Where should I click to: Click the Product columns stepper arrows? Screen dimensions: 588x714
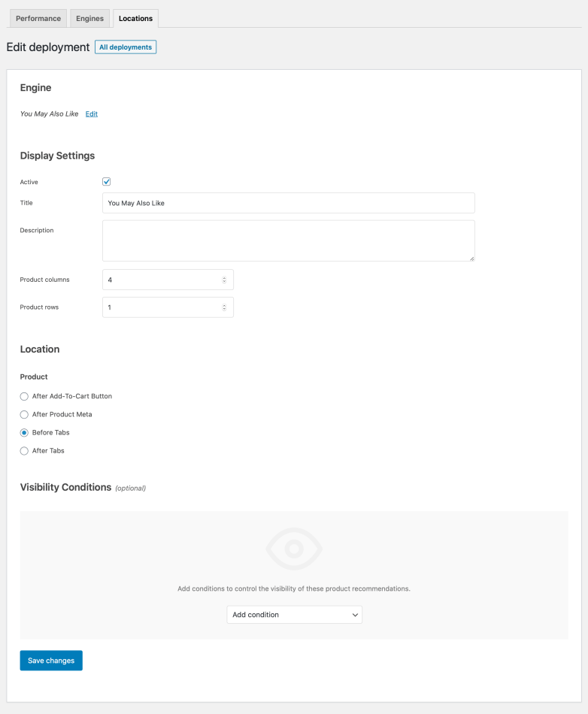[x=224, y=280]
